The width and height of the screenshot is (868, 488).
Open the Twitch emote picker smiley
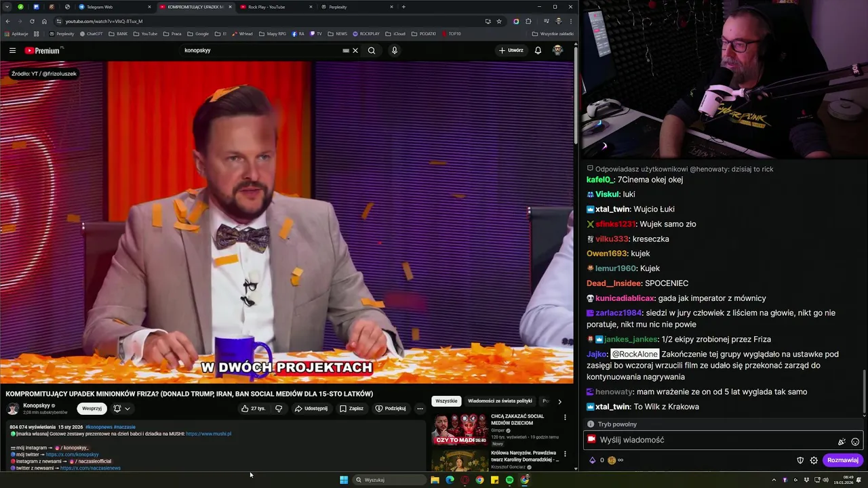pyautogui.click(x=855, y=442)
